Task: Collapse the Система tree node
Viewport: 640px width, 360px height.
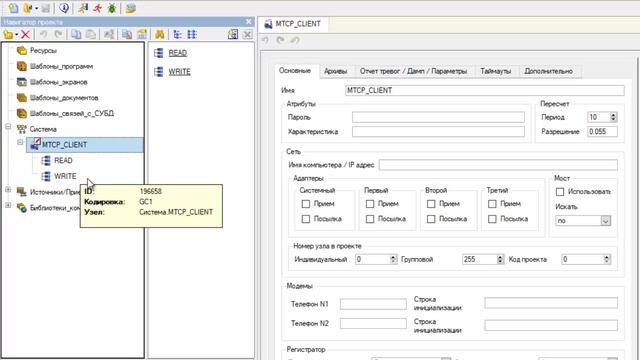Action: point(8,127)
